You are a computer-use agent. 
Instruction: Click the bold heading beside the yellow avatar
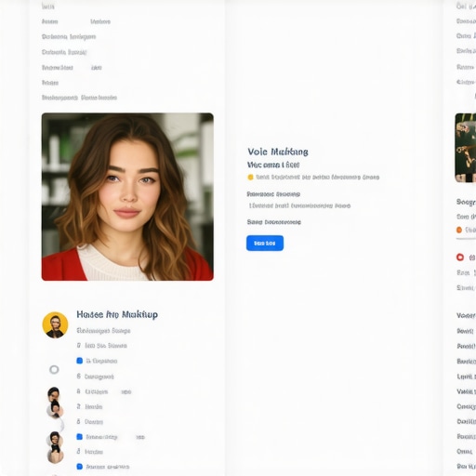point(117,314)
